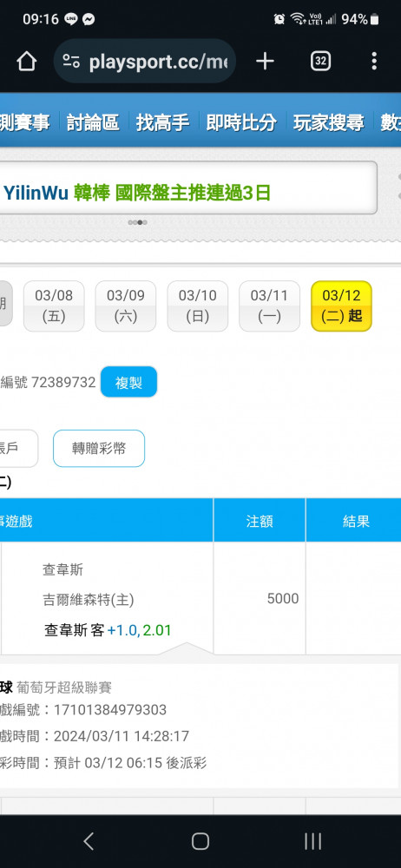Click the blue 複製 copy button
This screenshot has width=401, height=868.
[128, 382]
